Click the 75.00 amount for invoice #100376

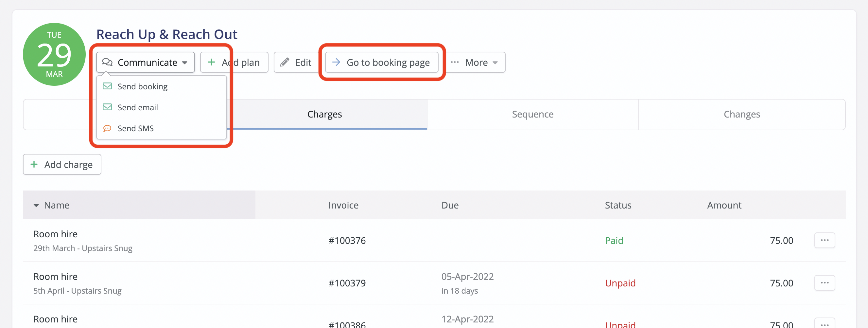click(781, 241)
